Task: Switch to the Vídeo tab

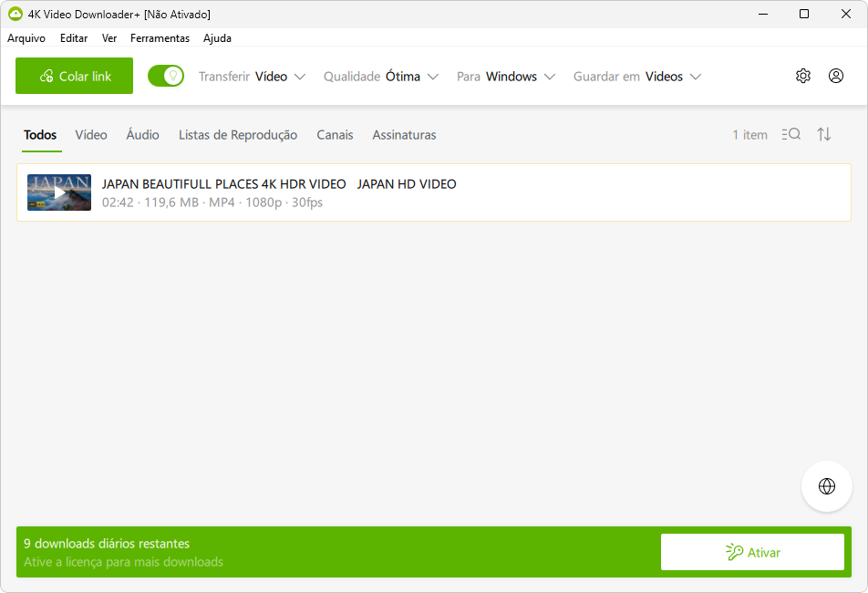Action: (x=91, y=134)
